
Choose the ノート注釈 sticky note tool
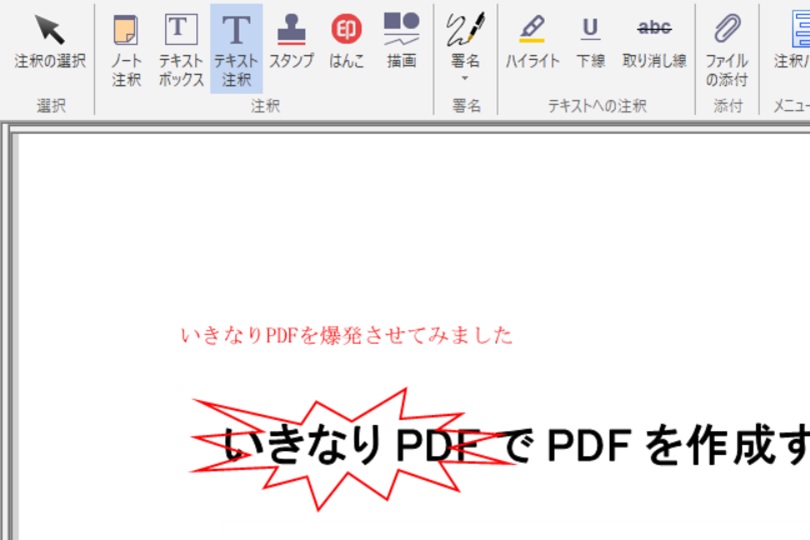(x=126, y=49)
